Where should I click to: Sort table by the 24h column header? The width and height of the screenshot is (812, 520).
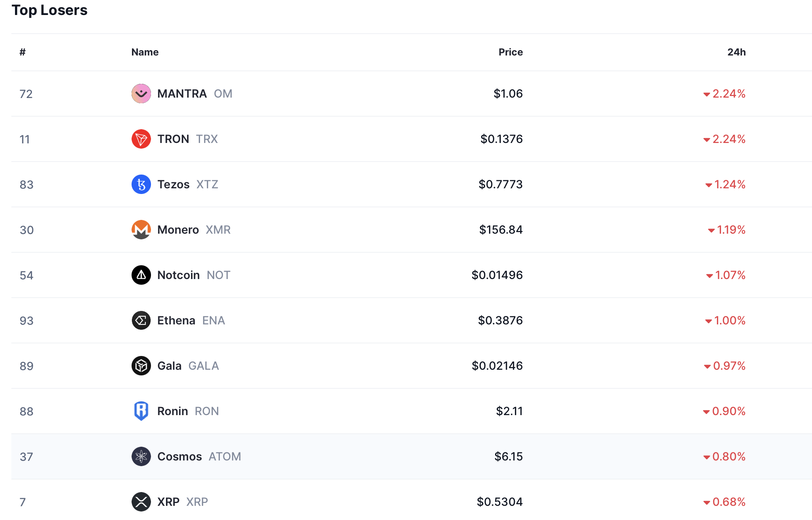[736, 52]
